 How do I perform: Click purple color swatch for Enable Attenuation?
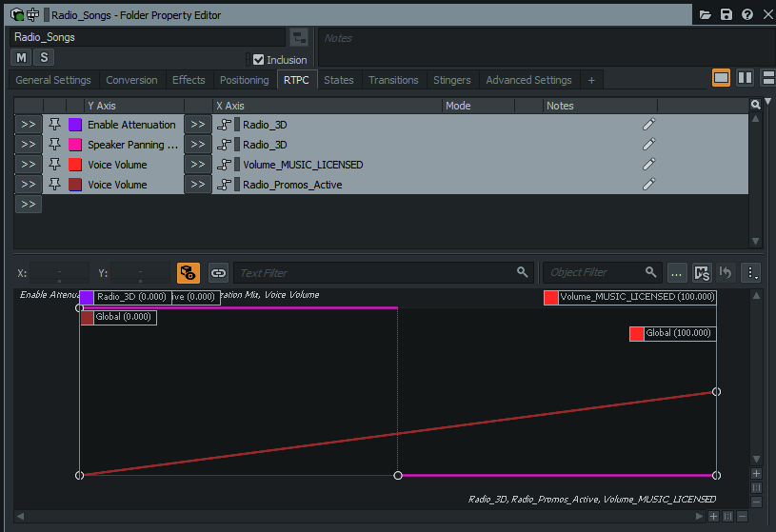click(x=74, y=125)
